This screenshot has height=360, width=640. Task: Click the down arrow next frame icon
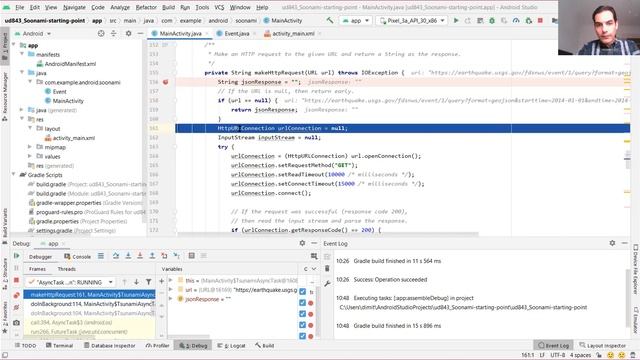point(136,282)
